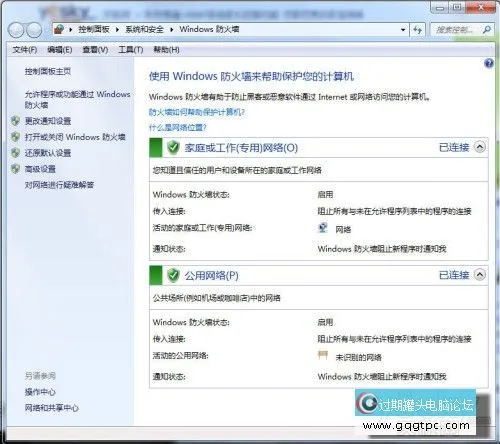This screenshot has width=500, height=444.
Task: Open 操作中心 link in sidebar
Action: [x=40, y=392]
